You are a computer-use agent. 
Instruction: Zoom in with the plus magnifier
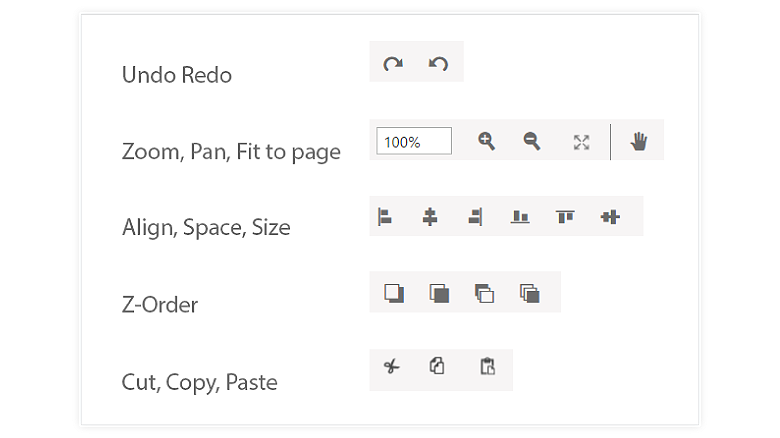pyautogui.click(x=486, y=142)
